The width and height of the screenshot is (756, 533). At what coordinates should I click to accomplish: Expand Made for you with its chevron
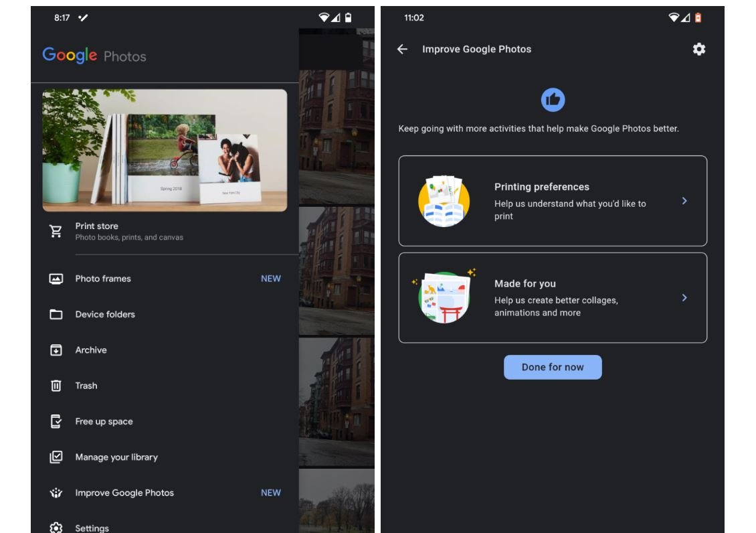click(x=684, y=297)
